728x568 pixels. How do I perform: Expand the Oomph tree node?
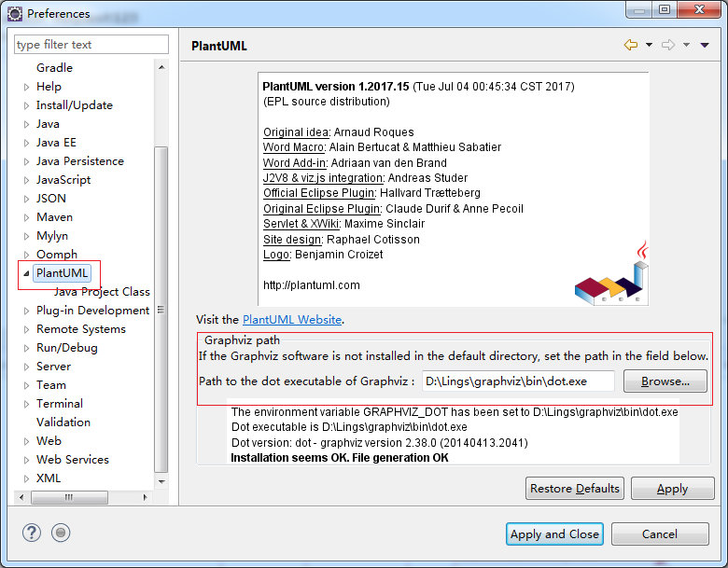point(26,255)
